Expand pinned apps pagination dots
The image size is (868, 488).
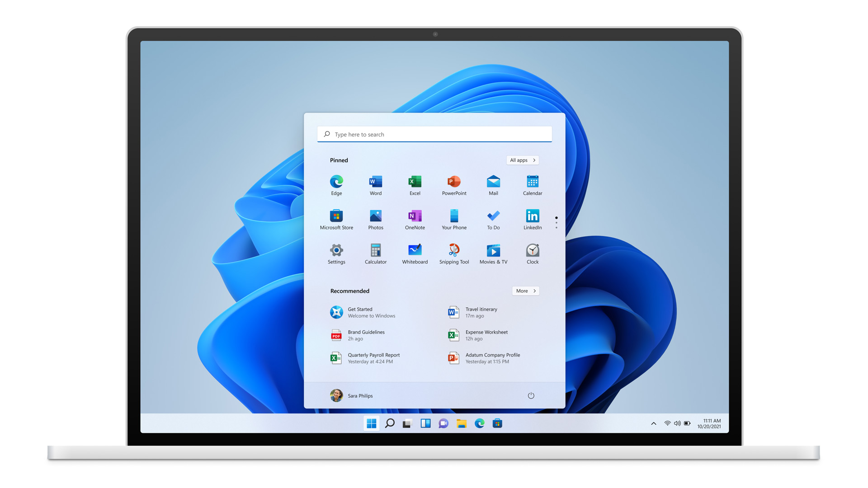(x=554, y=221)
